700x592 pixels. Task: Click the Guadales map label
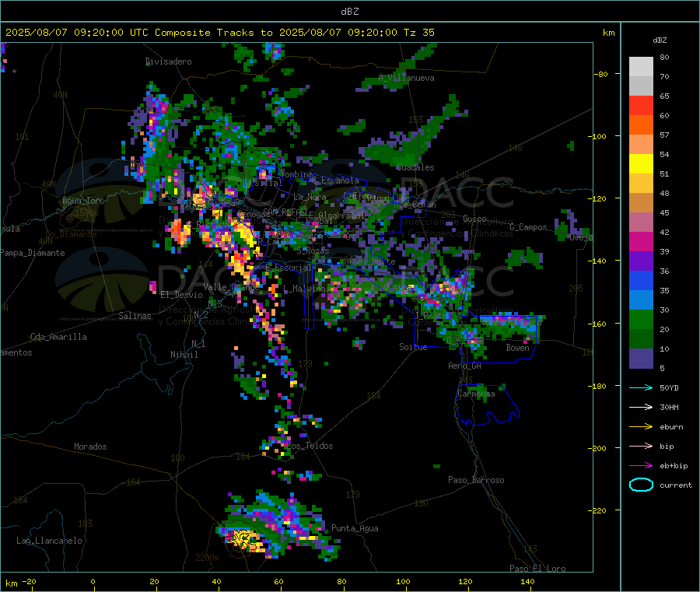pos(415,167)
